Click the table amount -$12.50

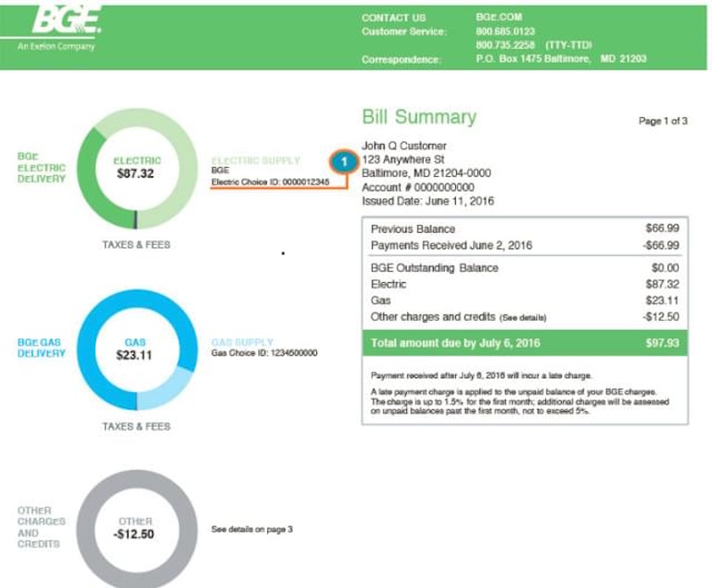tap(661, 316)
